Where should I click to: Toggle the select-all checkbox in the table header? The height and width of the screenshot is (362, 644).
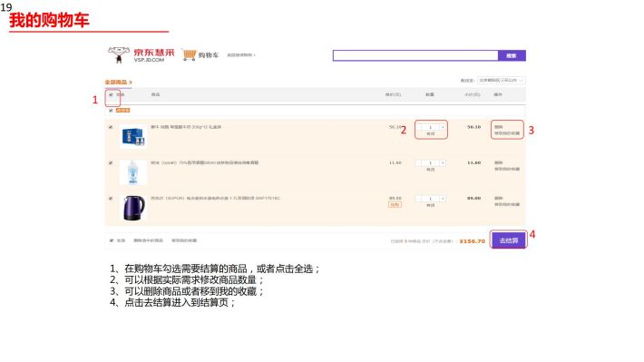click(x=111, y=95)
